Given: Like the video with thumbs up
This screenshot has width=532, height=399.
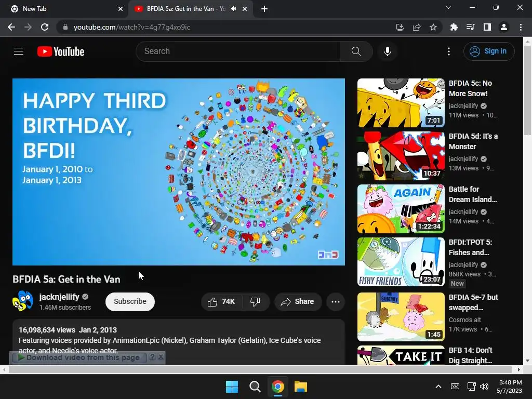Looking at the screenshot, I should [221, 302].
